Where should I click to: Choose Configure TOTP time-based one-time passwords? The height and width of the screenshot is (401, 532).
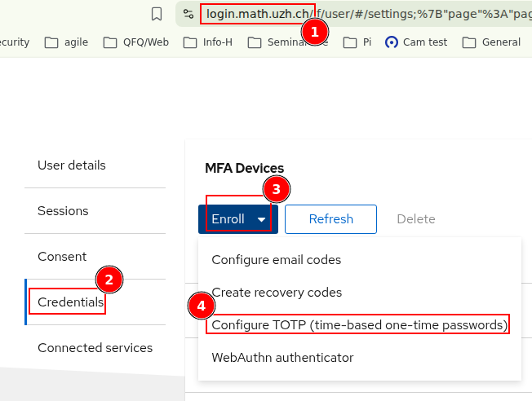point(360,325)
